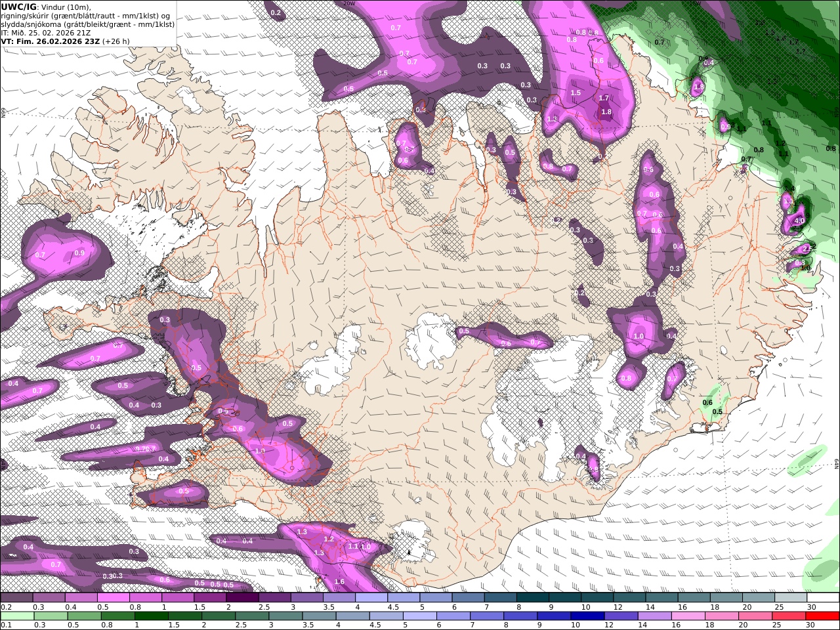The image size is (840, 630).
Task: Pick the white upper scale swatch after 30
Action: click(823, 598)
